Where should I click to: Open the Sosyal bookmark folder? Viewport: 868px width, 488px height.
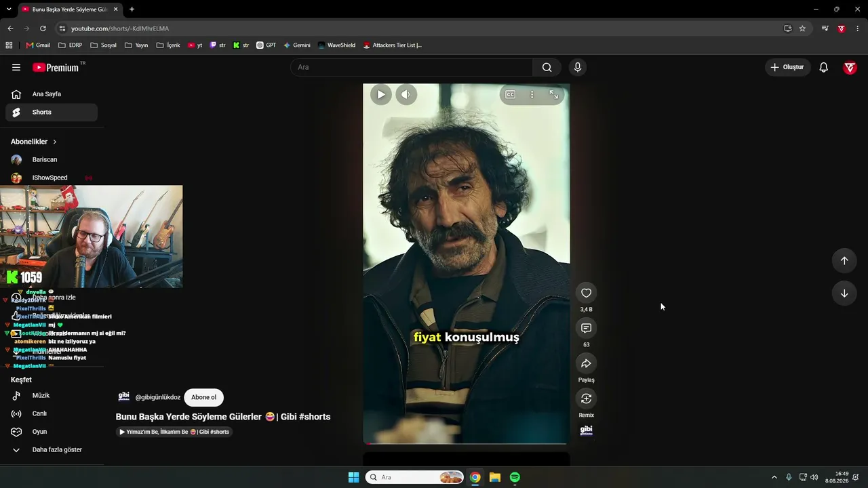click(104, 45)
